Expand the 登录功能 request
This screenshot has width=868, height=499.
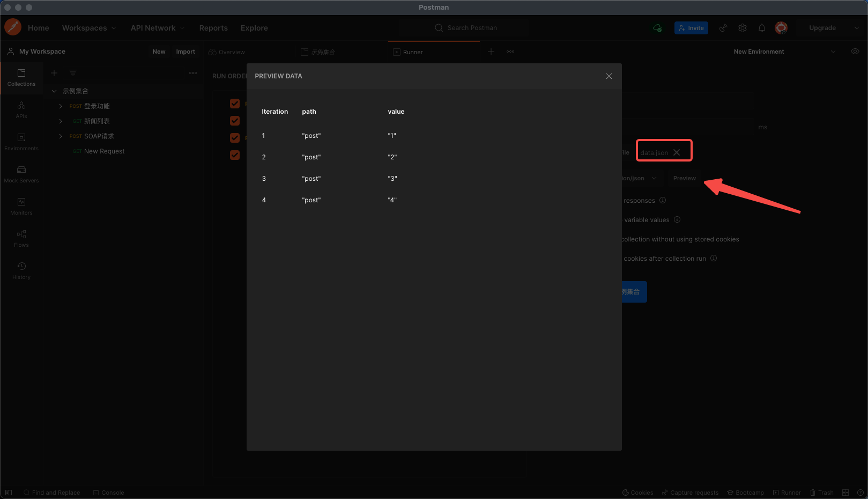click(x=61, y=106)
